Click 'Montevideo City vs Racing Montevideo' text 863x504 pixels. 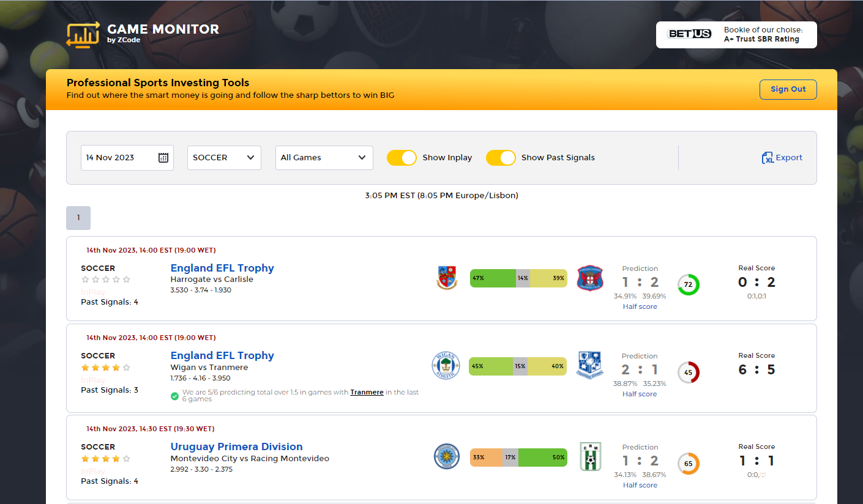point(250,459)
